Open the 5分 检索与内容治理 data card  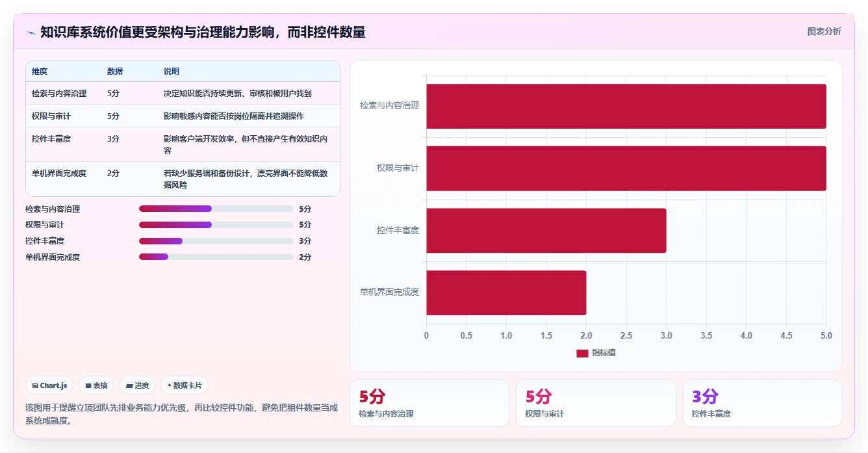(x=429, y=403)
